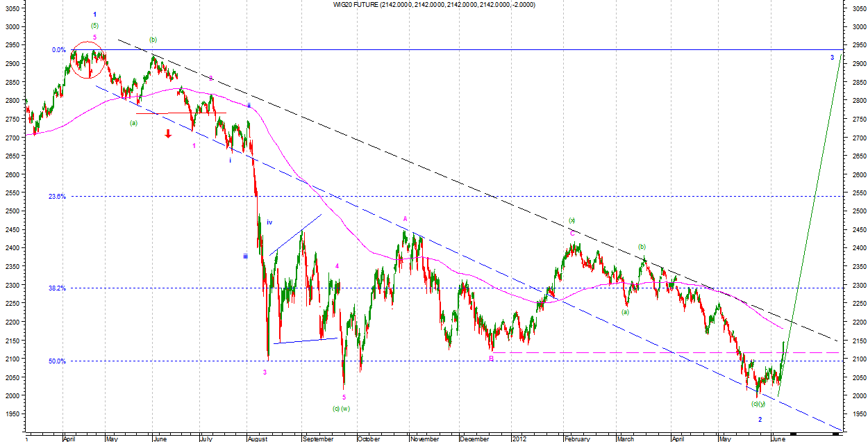Click November on the date axis
868x442 pixels.
tap(424, 439)
